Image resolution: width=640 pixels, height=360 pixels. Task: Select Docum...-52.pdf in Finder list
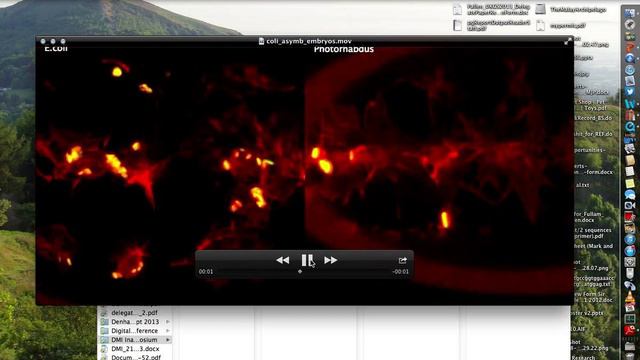pyautogui.click(x=135, y=357)
